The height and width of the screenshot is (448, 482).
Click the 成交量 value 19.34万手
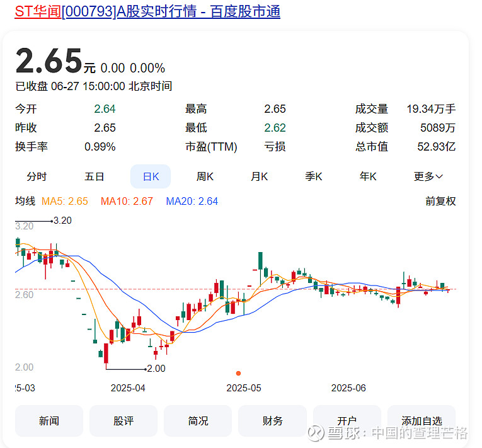click(x=431, y=109)
